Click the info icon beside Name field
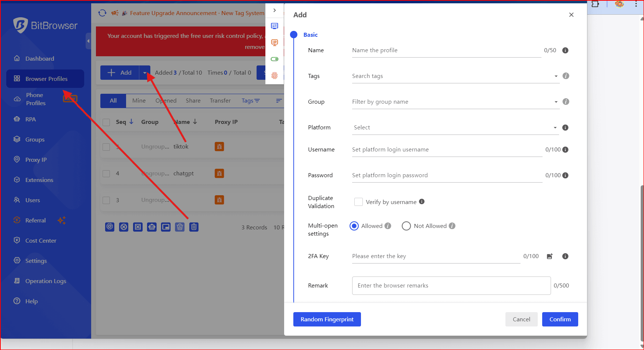The width and height of the screenshot is (644, 350). coord(565,50)
